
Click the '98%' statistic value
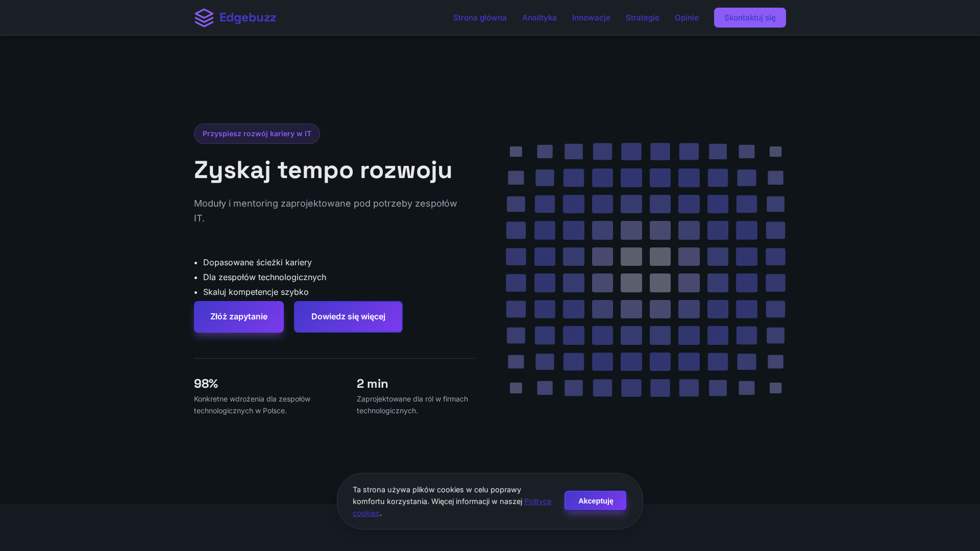206,384
